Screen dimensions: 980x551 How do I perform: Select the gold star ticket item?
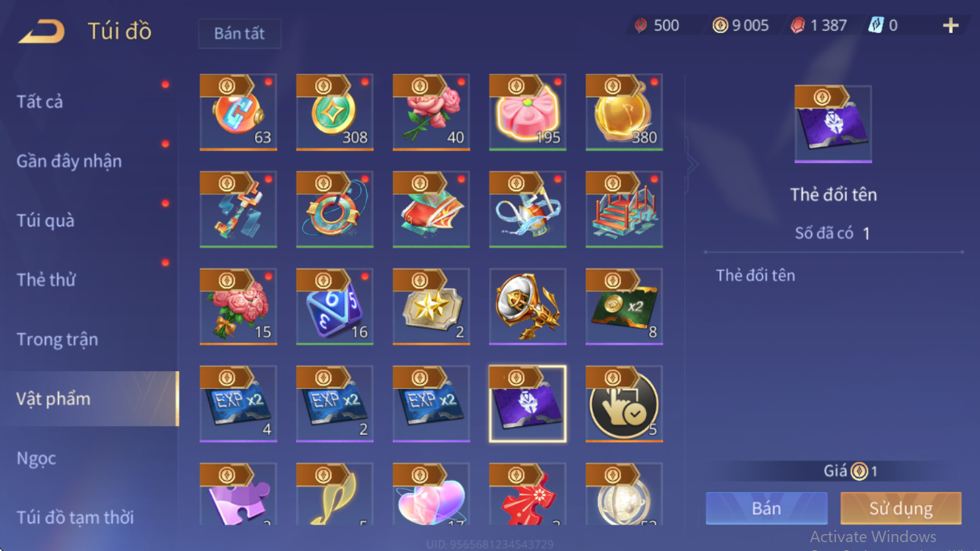431,307
